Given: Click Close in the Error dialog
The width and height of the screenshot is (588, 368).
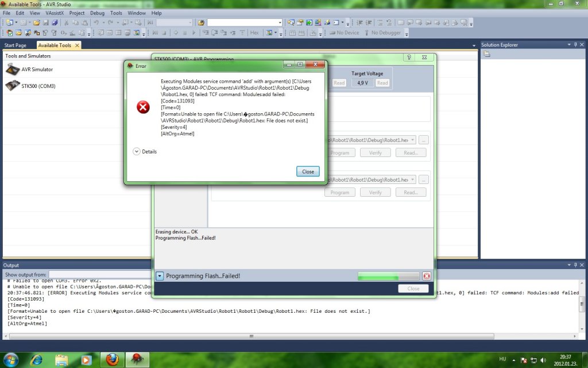Looking at the screenshot, I should pos(308,171).
